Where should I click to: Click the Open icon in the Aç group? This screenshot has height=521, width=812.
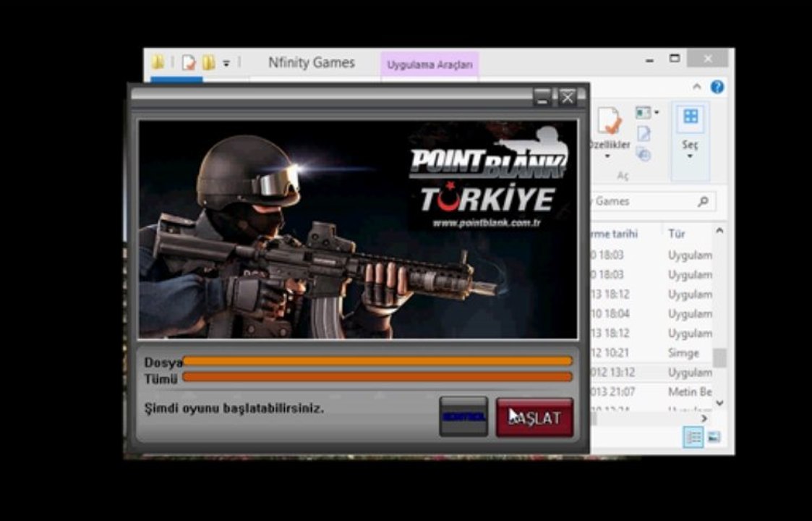click(x=643, y=112)
